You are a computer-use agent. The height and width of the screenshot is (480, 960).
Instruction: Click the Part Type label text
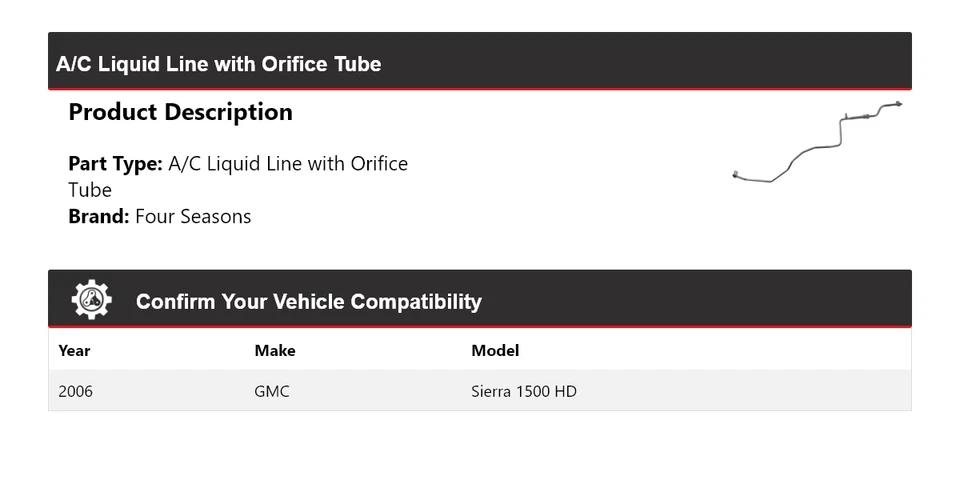115,163
